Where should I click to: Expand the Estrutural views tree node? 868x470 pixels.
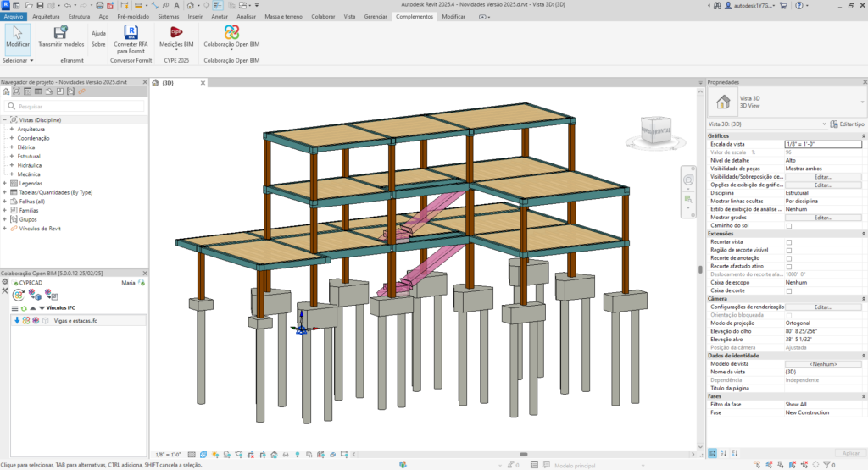[11, 157]
